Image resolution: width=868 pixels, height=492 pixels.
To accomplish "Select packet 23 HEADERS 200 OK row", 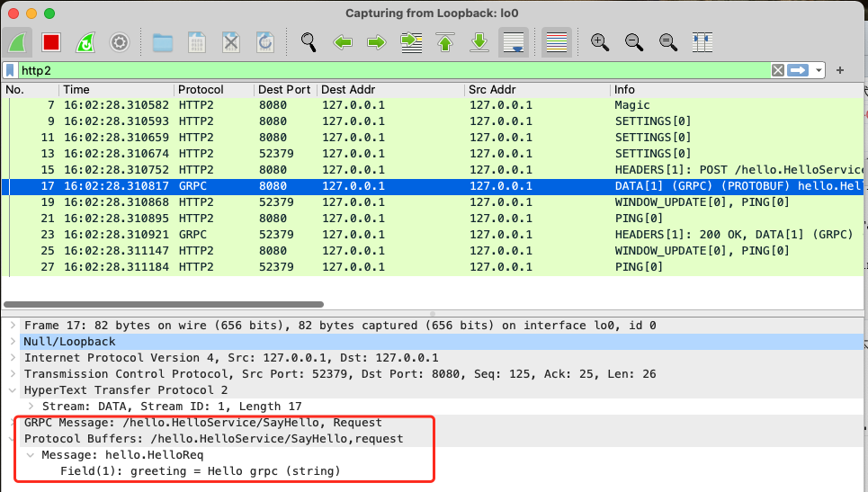I will pos(432,235).
